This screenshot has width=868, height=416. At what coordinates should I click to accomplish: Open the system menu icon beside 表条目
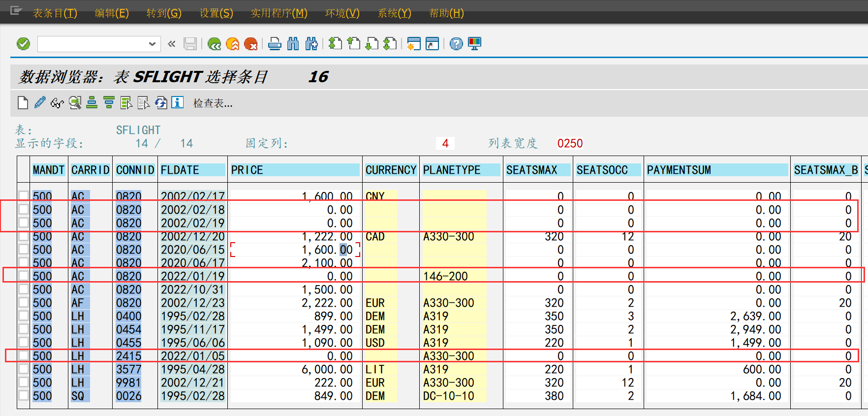[x=16, y=11]
